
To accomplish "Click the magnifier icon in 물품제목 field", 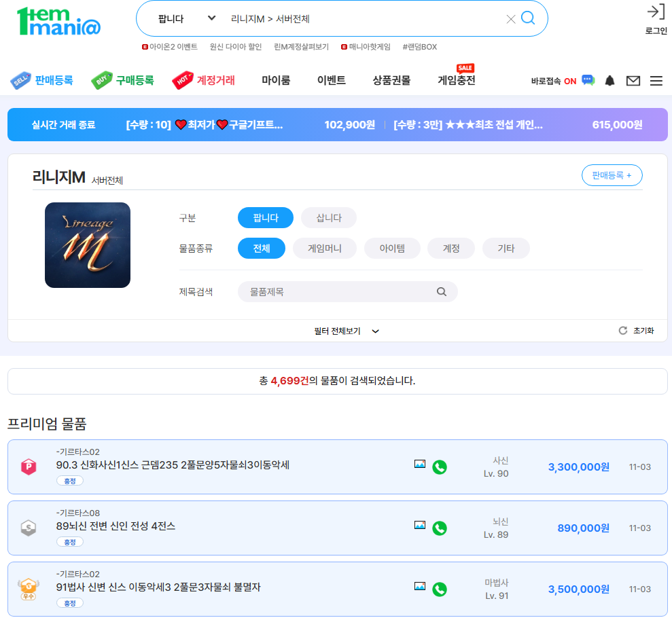I will [x=442, y=291].
